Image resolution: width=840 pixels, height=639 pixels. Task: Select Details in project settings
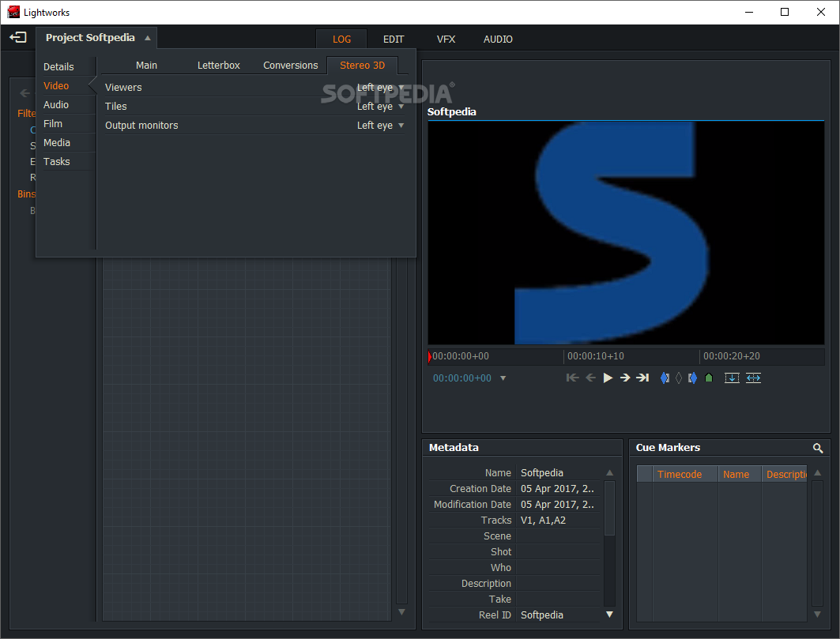(58, 67)
